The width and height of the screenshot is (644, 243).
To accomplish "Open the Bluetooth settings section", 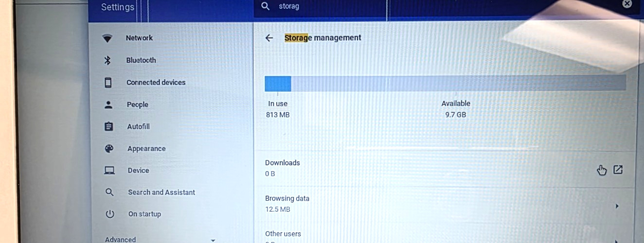I will [141, 60].
